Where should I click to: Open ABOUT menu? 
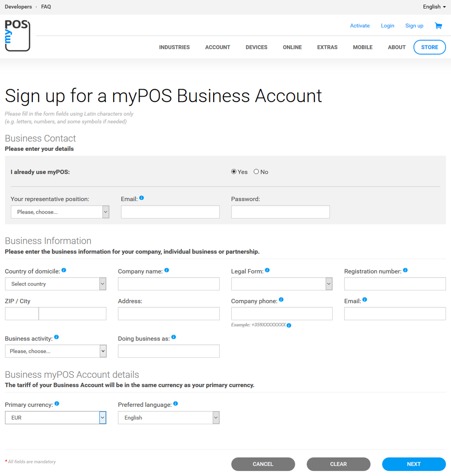coord(396,47)
